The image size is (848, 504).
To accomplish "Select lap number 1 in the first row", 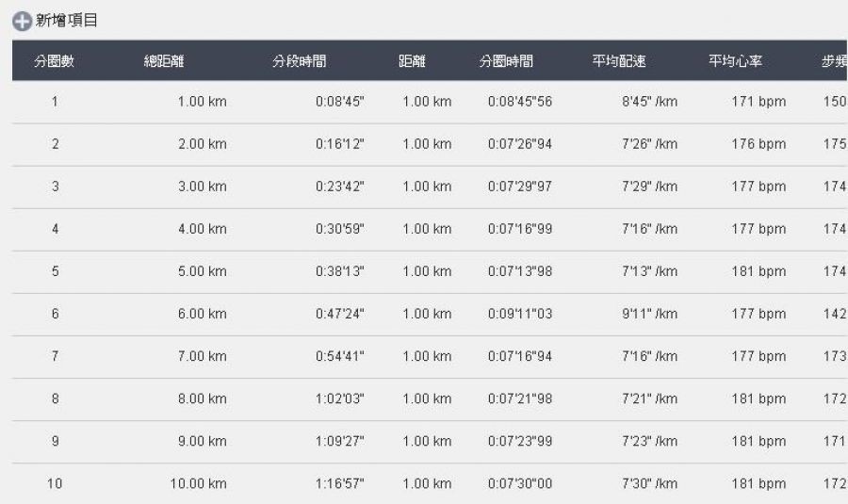I will pos(55,102).
